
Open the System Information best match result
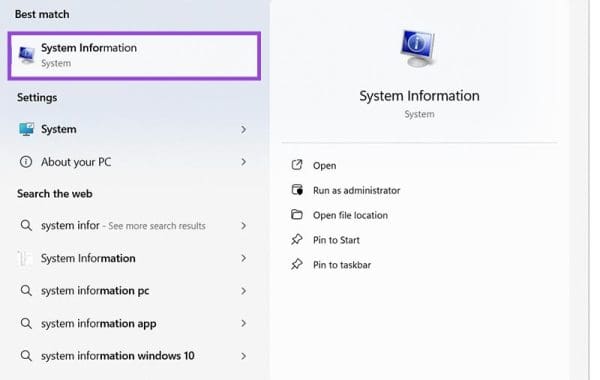pos(134,56)
